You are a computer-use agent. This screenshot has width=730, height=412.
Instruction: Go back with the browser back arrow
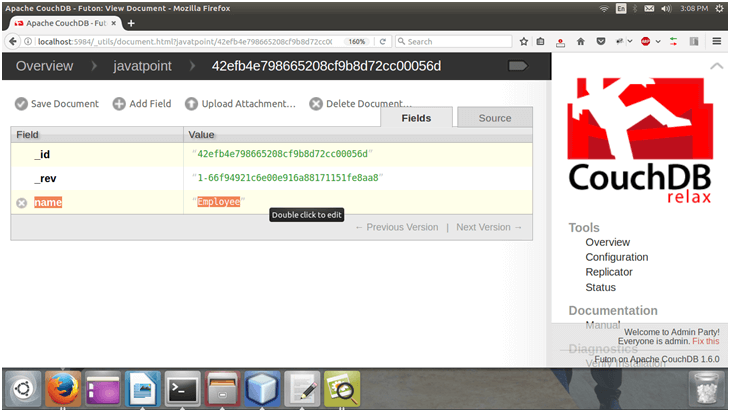coord(13,41)
